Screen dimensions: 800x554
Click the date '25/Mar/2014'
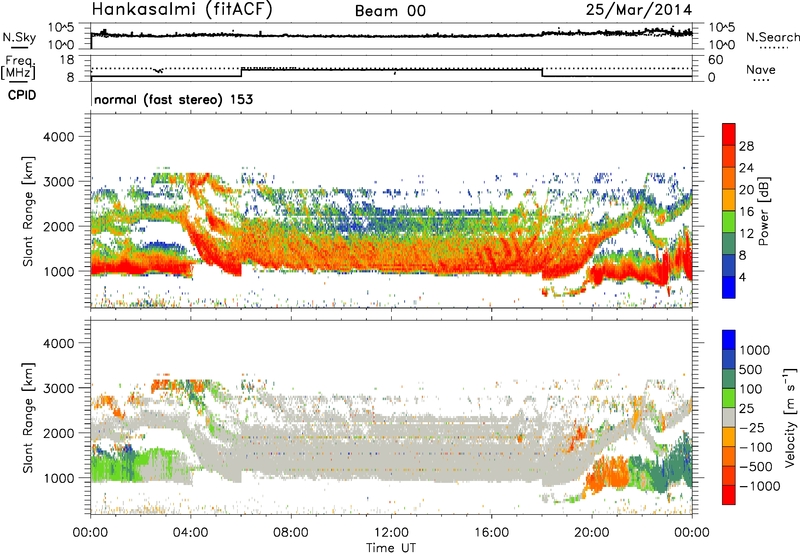(639, 10)
